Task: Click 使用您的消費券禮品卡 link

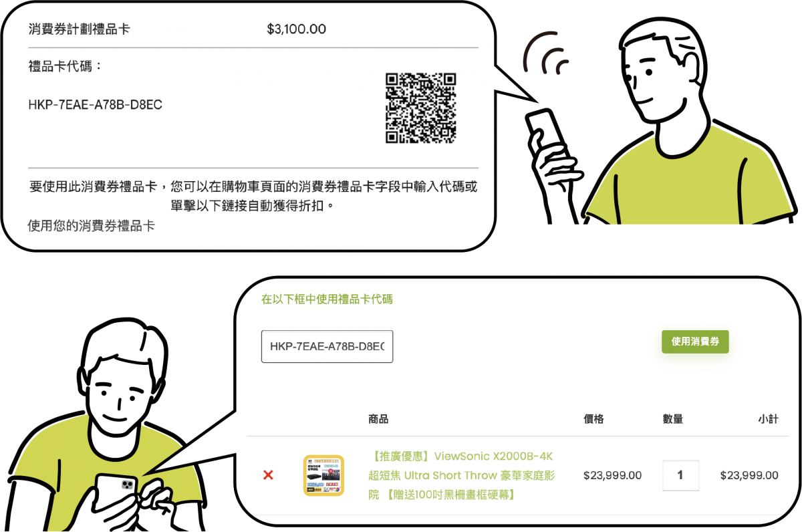Action: pos(92,226)
